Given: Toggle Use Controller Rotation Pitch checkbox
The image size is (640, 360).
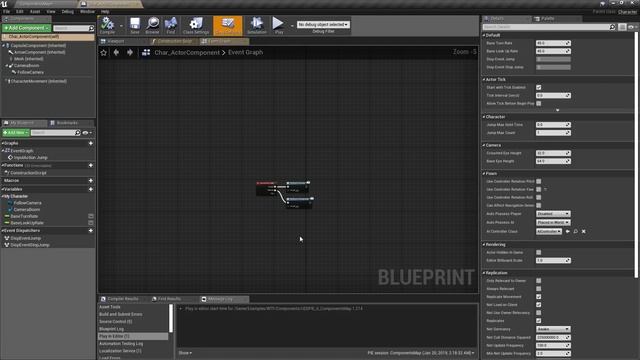Looking at the screenshot, I should (x=539, y=181).
